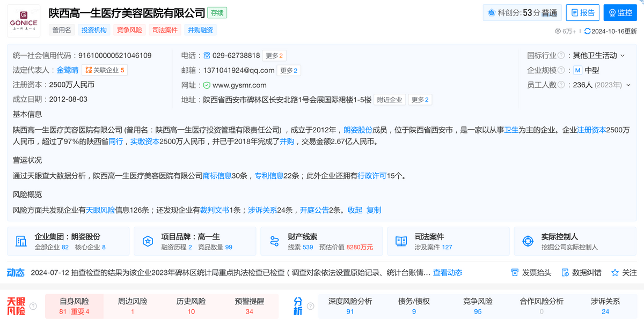Click the phone icon next to 029-62738818
Screen dimensions: 644x321
click(207, 55)
